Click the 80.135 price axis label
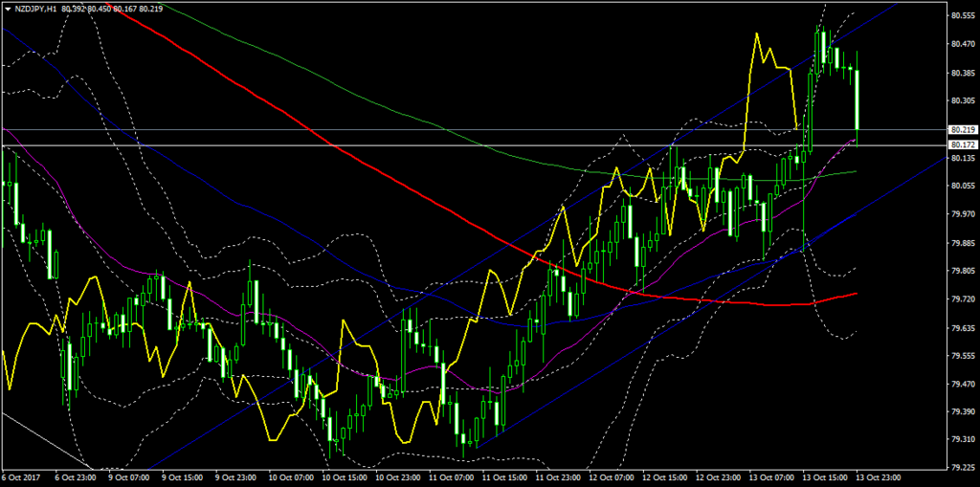The width and height of the screenshot is (980, 487). click(x=963, y=158)
